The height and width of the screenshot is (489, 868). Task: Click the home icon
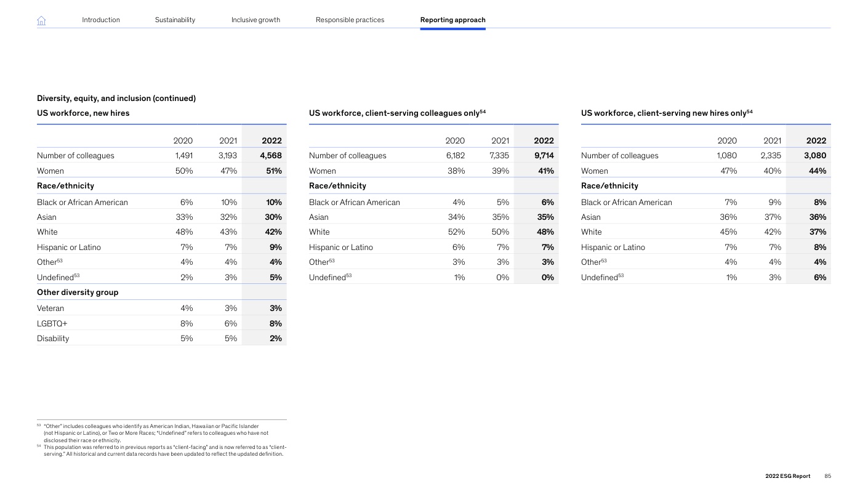pyautogui.click(x=41, y=20)
